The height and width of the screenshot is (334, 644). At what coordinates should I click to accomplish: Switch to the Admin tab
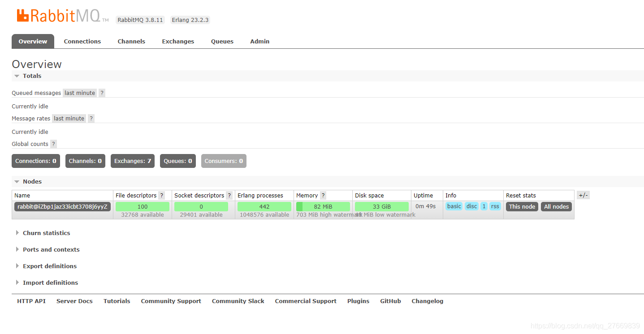point(260,42)
